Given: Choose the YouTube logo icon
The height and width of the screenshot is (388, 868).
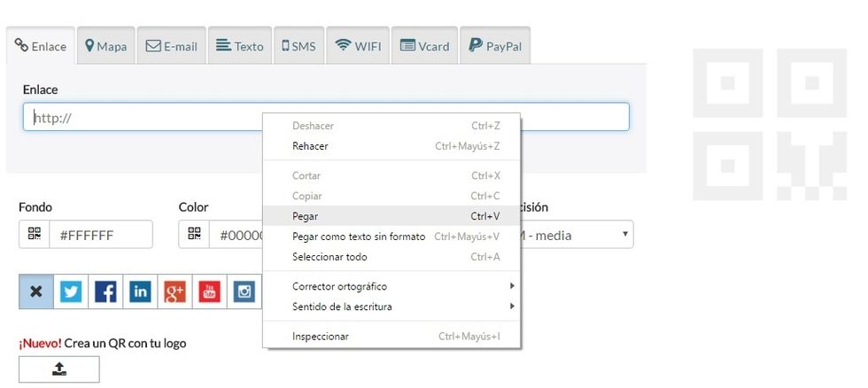Looking at the screenshot, I should [x=209, y=292].
